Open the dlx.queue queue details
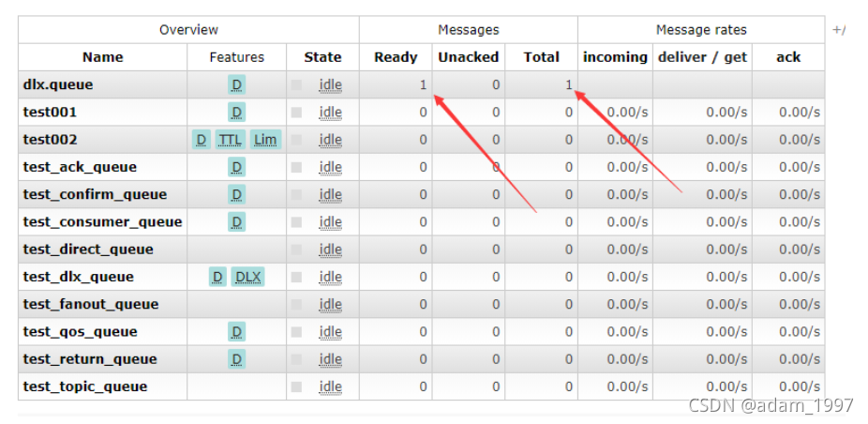 (x=58, y=84)
